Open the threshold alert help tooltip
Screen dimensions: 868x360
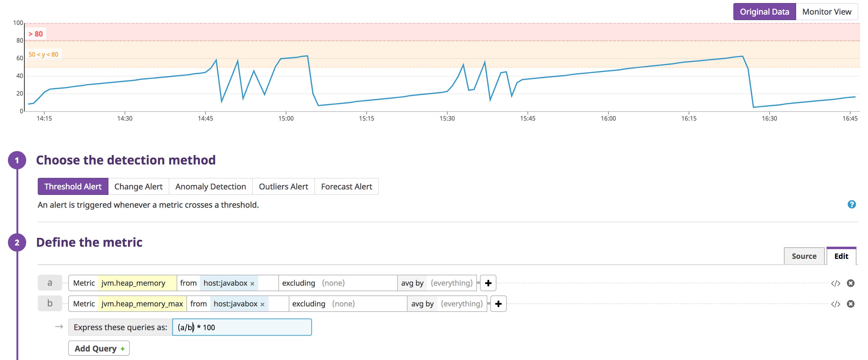852,204
